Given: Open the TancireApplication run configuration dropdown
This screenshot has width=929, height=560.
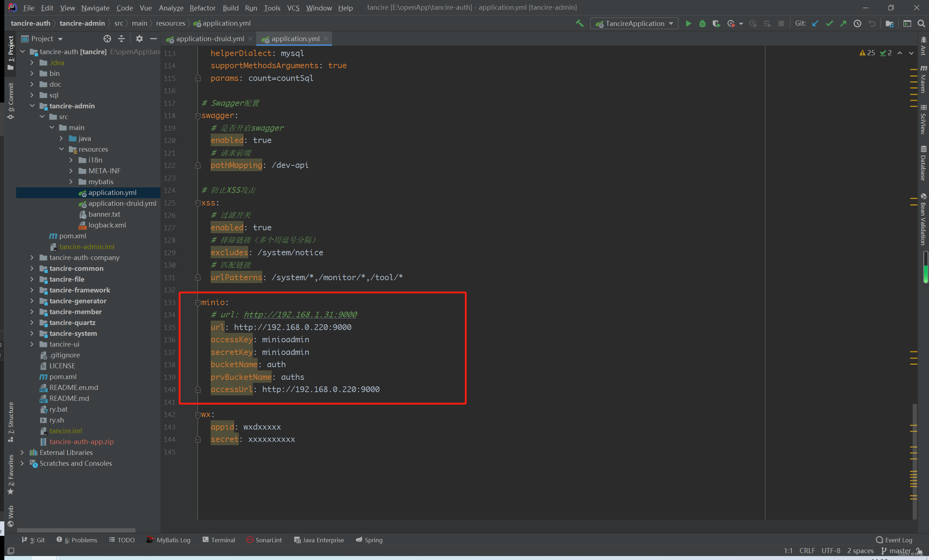Looking at the screenshot, I should 634,23.
